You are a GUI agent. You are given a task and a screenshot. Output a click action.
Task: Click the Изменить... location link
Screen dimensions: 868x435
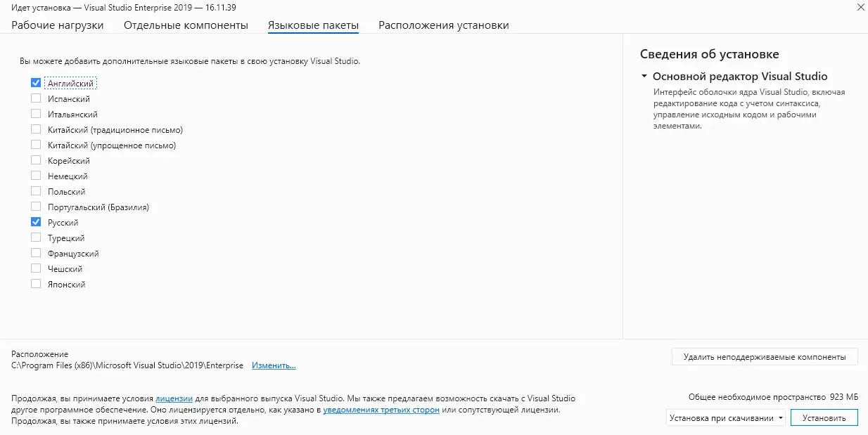click(274, 365)
